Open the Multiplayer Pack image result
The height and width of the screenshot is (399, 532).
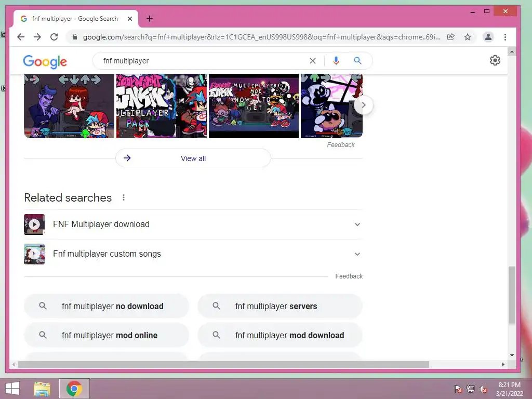[162, 106]
